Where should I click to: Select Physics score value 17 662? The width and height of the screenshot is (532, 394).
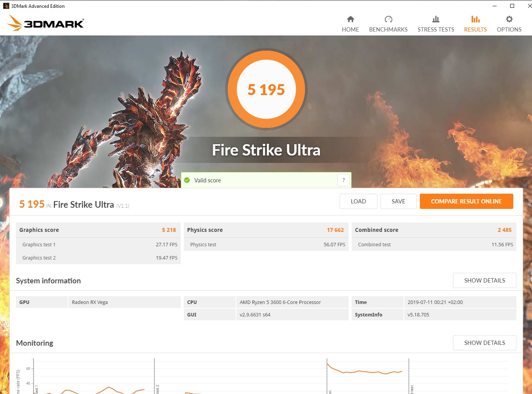click(x=335, y=230)
